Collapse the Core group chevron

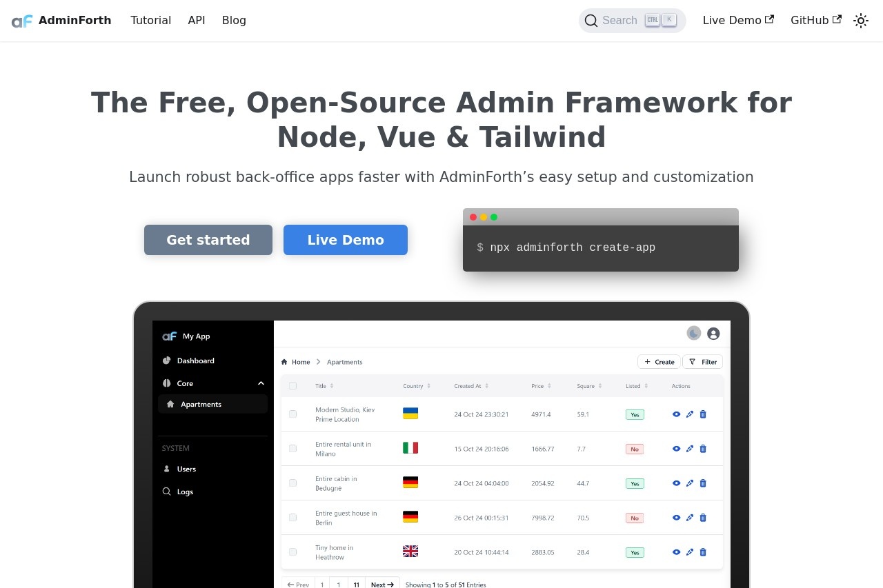coord(261,383)
